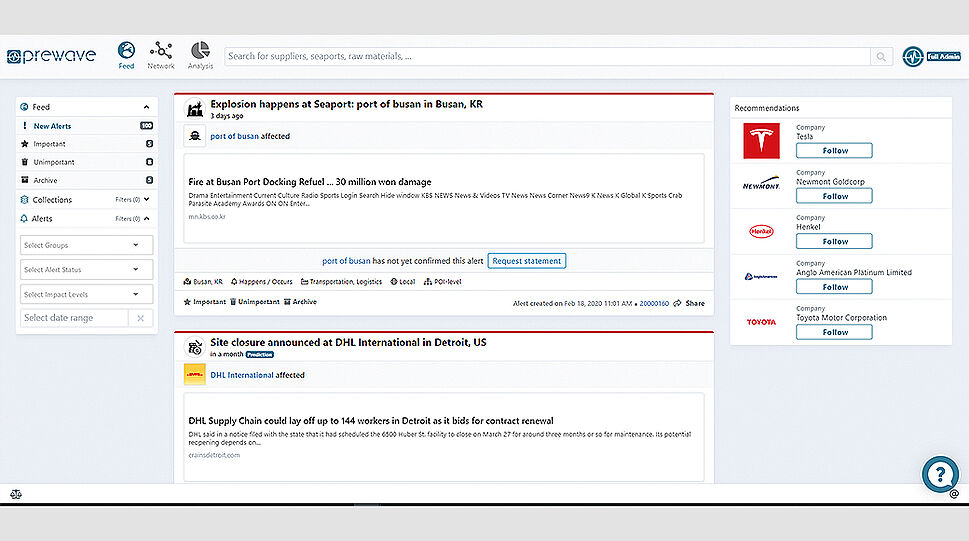Share the Busan alert
Image resolution: width=969 pixels, height=541 pixels.
689,303
